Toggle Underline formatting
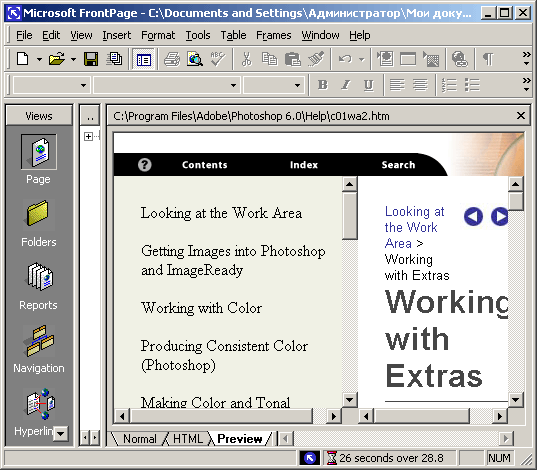Viewport: 537px width, 470px height. pos(369,85)
